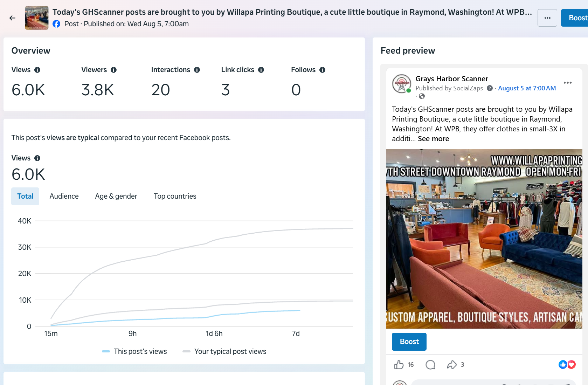Show info for Interactions metric

click(197, 70)
